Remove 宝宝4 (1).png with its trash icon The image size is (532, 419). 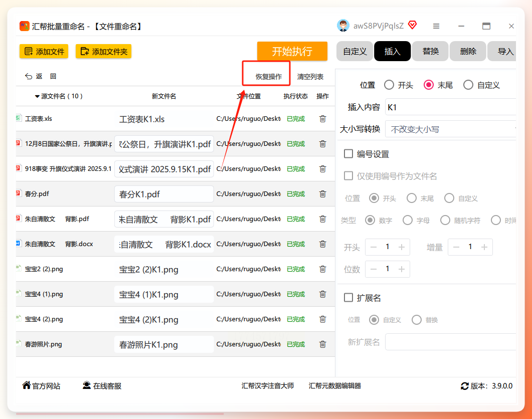(322, 294)
